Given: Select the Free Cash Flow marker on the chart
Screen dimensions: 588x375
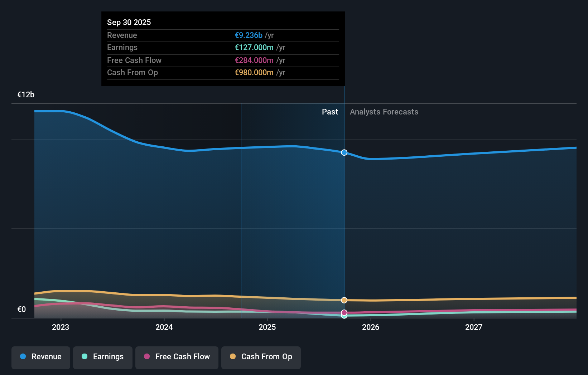Looking at the screenshot, I should click(344, 312).
